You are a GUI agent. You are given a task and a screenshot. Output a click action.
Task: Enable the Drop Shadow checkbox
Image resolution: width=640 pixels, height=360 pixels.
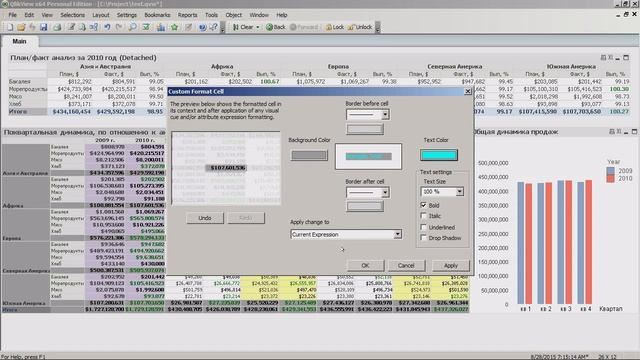(423, 238)
